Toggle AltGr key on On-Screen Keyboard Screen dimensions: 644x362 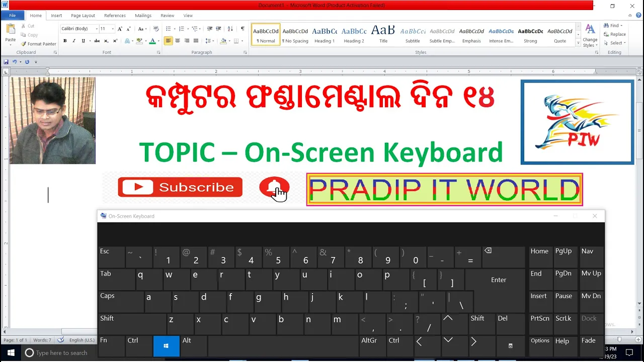pos(372,346)
